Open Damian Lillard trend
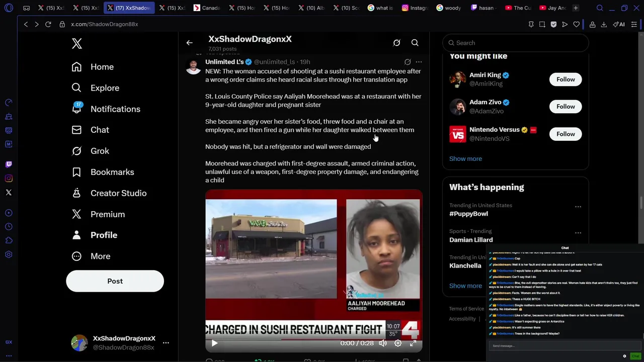 [471, 240]
